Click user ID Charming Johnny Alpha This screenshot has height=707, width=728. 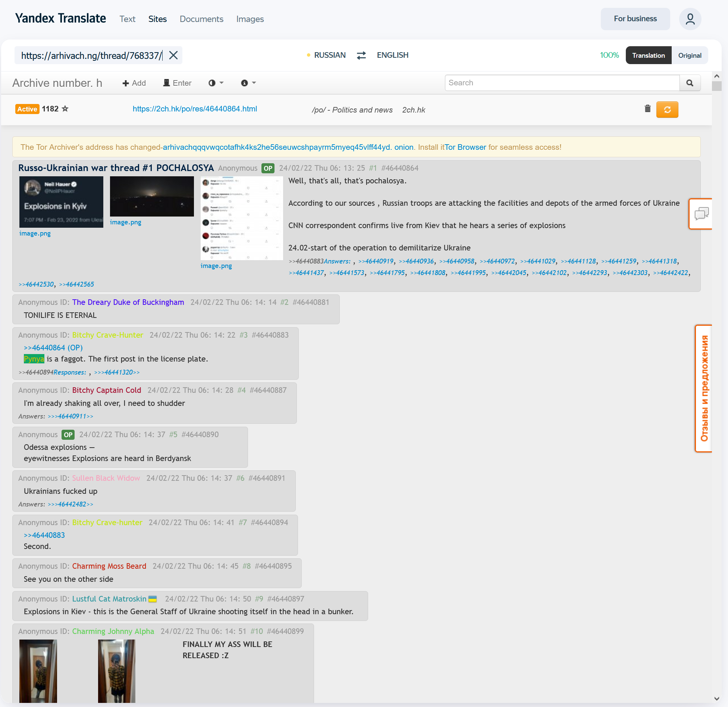[x=113, y=631]
